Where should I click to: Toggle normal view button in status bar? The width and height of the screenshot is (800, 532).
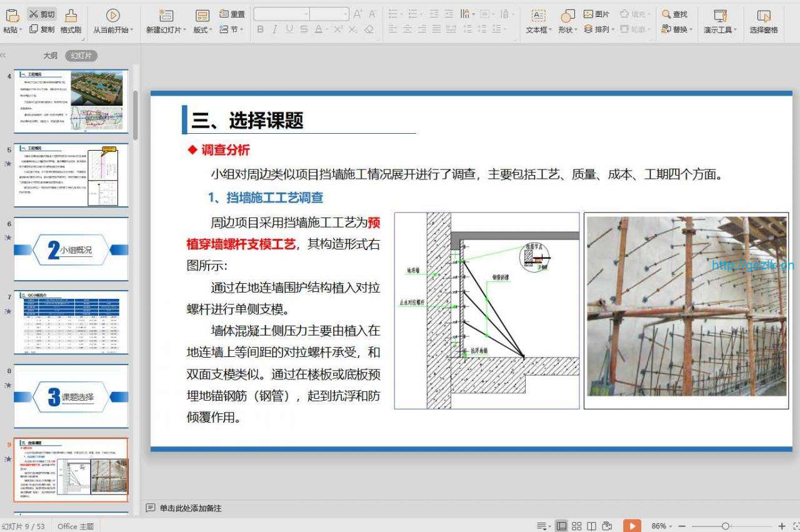[x=561, y=526]
